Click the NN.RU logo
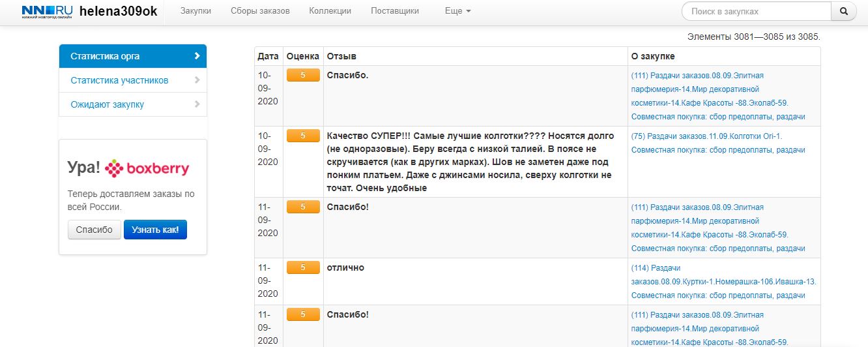The height and width of the screenshot is (347, 868). point(46,11)
